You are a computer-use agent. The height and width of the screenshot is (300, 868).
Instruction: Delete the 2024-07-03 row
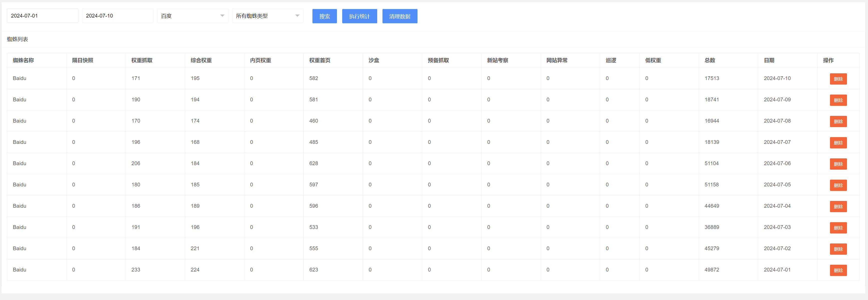tap(838, 227)
